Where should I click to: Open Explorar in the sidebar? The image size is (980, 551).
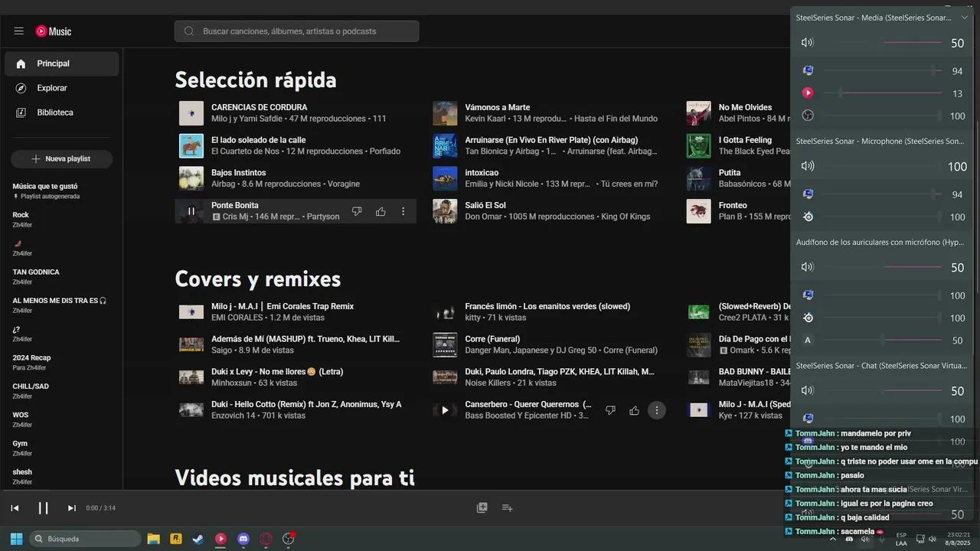(62, 88)
